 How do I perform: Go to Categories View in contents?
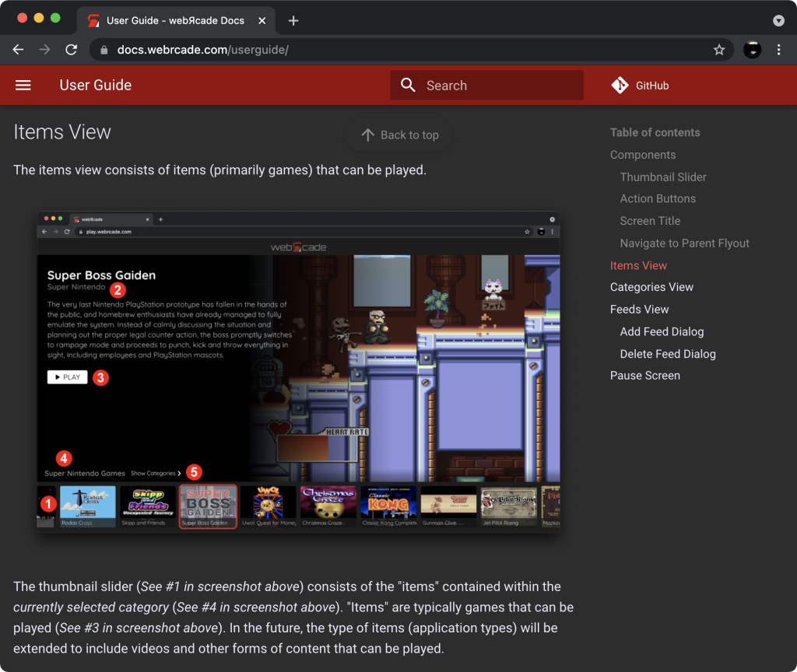pos(651,287)
